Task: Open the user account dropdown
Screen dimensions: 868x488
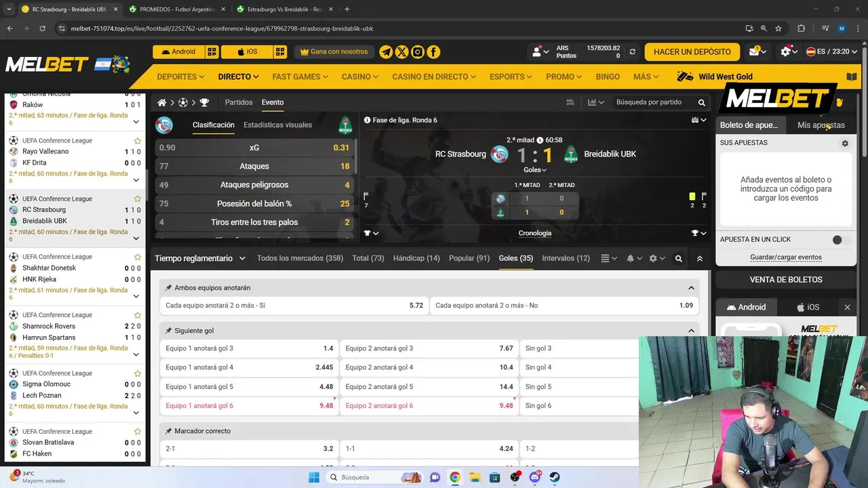Action: click(x=540, y=52)
